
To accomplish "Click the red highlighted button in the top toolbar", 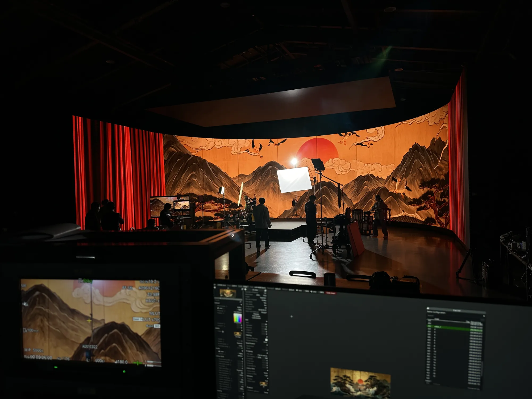I will click(x=331, y=293).
